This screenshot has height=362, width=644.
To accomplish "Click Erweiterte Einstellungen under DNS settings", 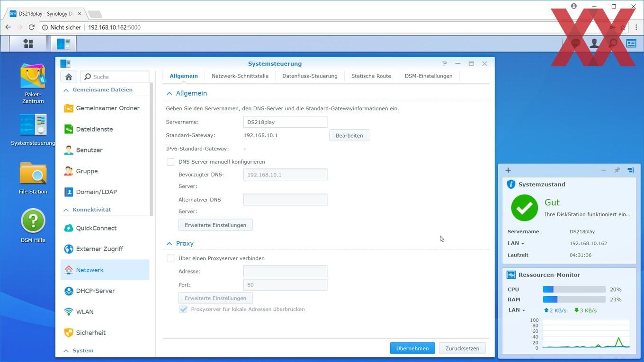I will pos(215,225).
